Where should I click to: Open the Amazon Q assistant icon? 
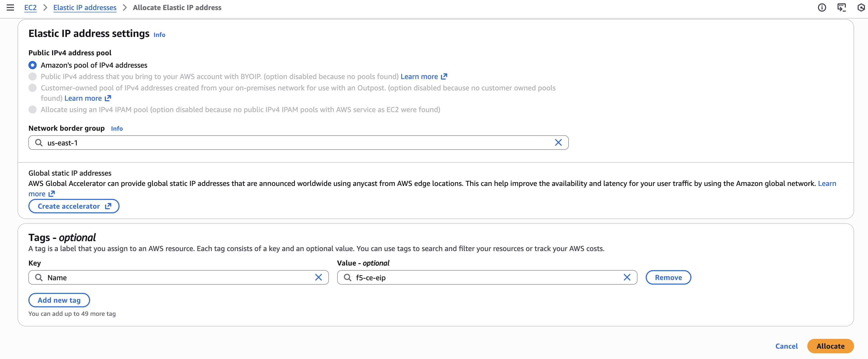pos(862,7)
